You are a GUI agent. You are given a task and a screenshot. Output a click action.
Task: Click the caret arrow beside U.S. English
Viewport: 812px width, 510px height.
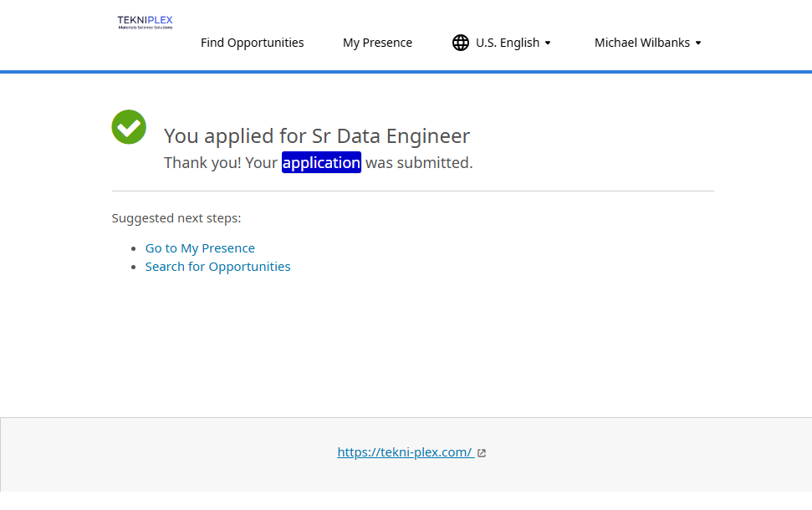(x=548, y=43)
